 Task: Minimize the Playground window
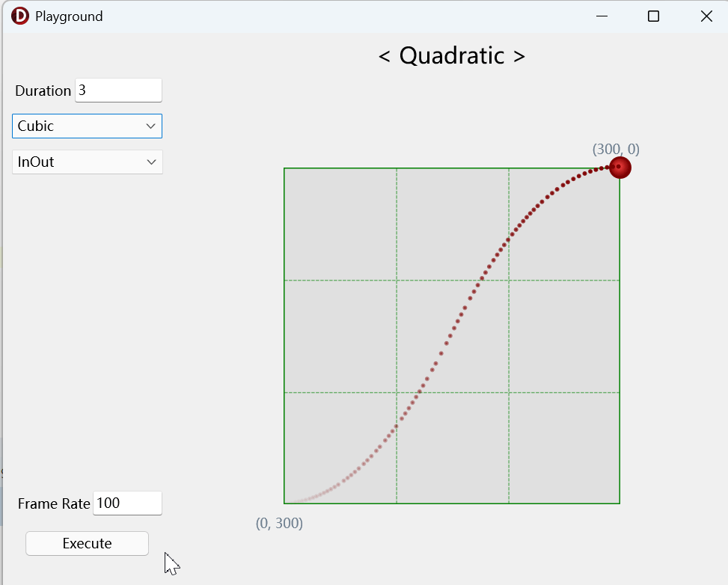point(601,16)
